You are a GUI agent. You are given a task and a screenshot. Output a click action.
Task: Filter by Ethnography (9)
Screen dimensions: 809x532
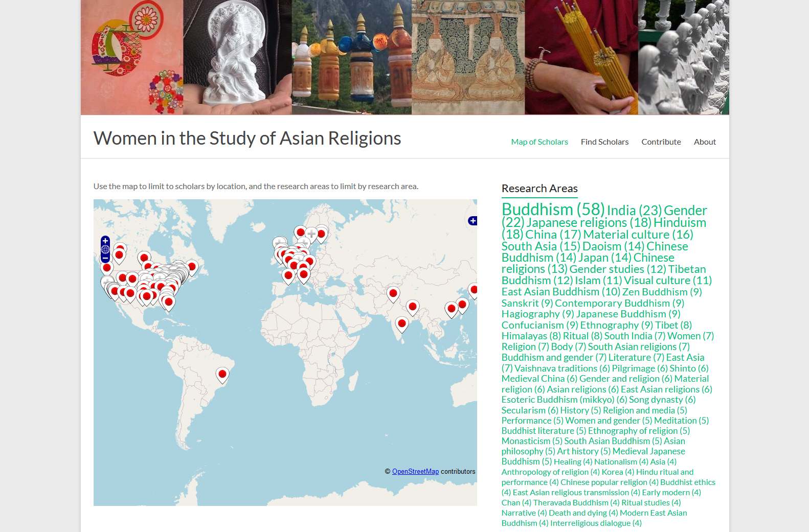[x=616, y=325]
